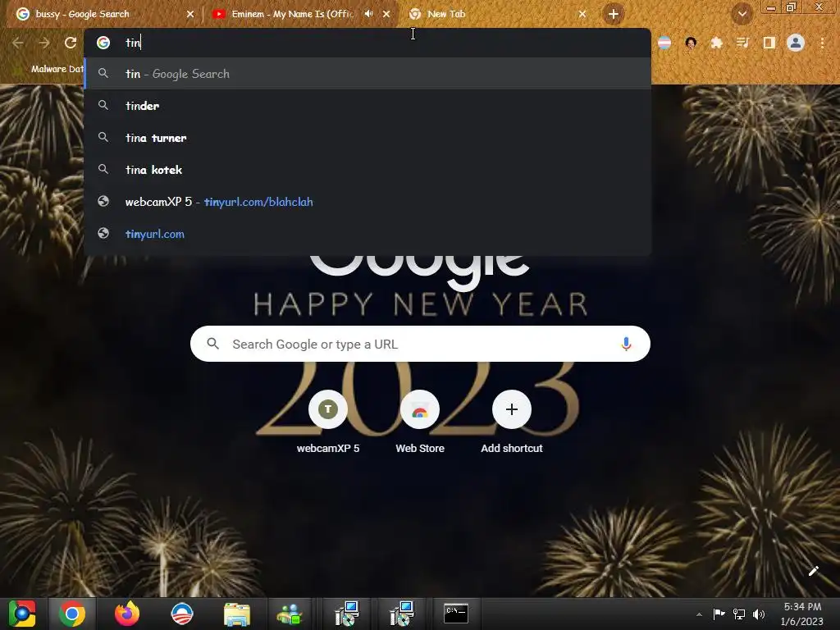Close the Eminem YouTube tab

point(386,14)
